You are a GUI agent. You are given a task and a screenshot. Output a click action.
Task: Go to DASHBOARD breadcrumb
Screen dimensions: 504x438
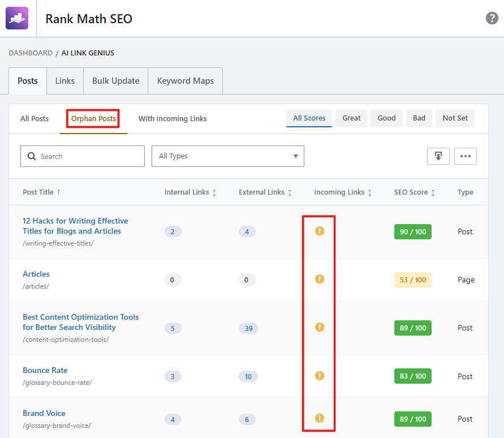click(31, 53)
